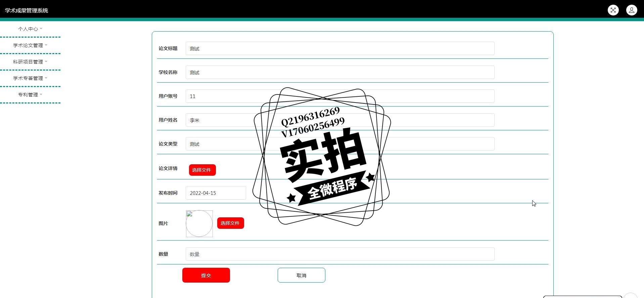Click 选择文件 button for 图片
The image size is (644, 298).
[230, 223]
